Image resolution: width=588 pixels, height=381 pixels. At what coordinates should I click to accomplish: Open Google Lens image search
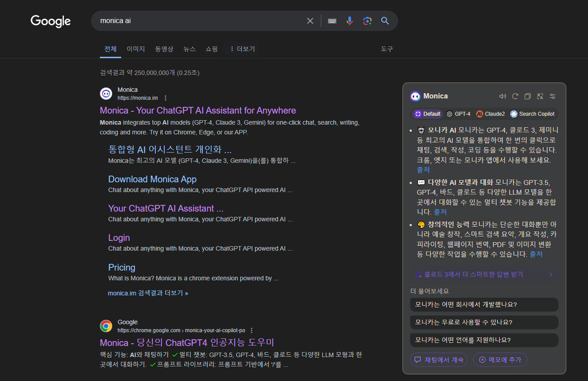click(367, 21)
